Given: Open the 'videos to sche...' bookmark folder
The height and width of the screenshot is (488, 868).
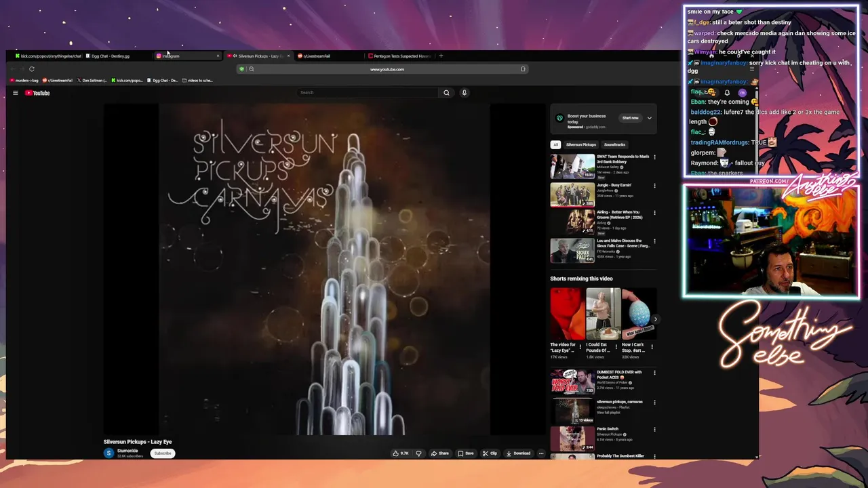Looking at the screenshot, I should [x=198, y=80].
